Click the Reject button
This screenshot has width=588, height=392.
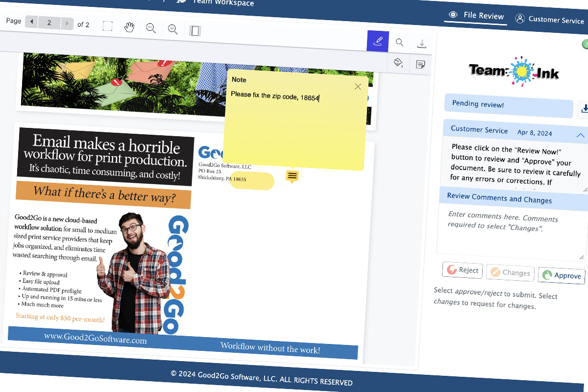(x=463, y=270)
